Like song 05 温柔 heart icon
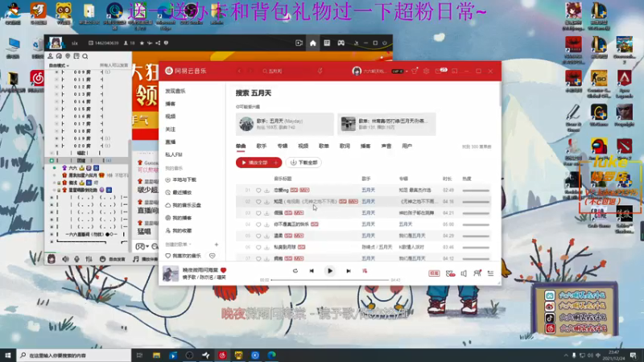 [x=258, y=236]
